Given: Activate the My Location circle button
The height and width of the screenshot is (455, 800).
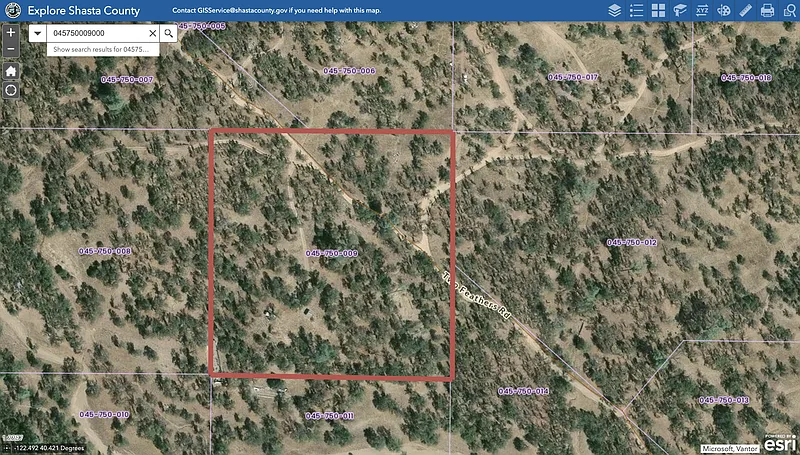Looking at the screenshot, I should point(10,90).
